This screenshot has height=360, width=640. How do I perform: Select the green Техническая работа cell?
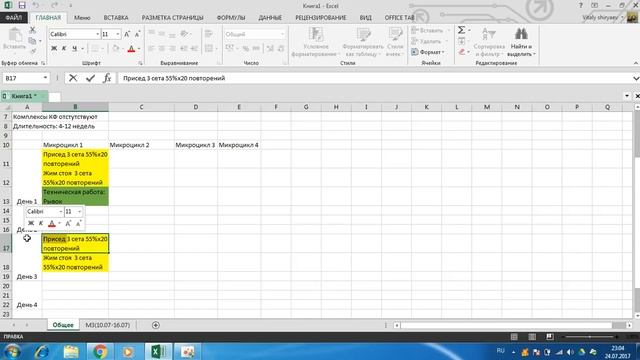pyautogui.click(x=75, y=196)
